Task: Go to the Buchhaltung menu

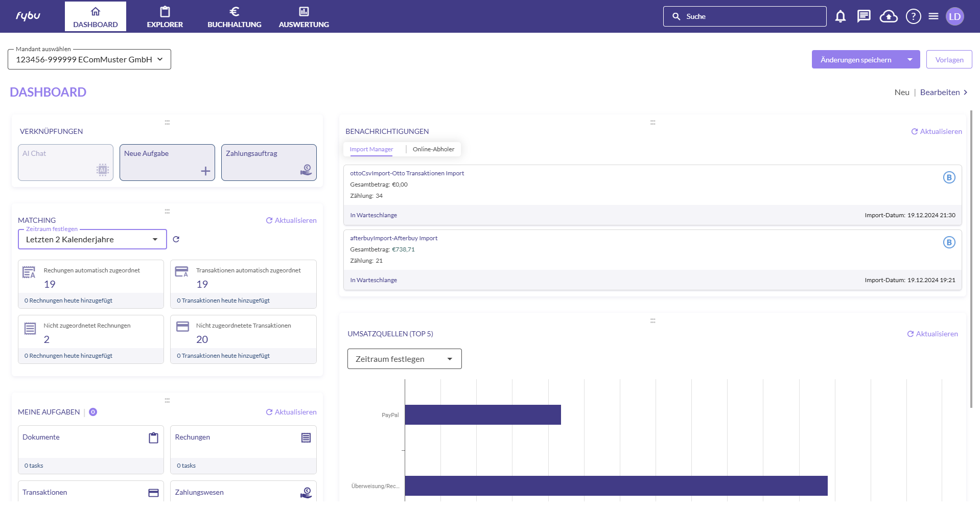Action: coord(234,16)
